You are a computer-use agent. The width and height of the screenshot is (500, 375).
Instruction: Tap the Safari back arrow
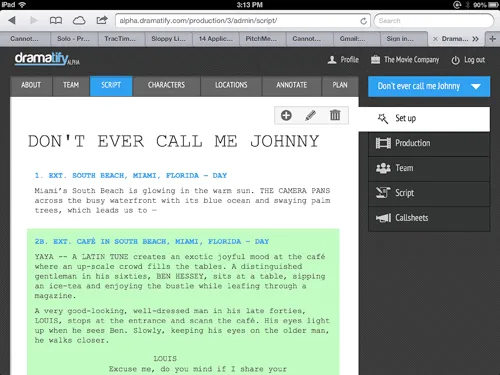point(12,20)
